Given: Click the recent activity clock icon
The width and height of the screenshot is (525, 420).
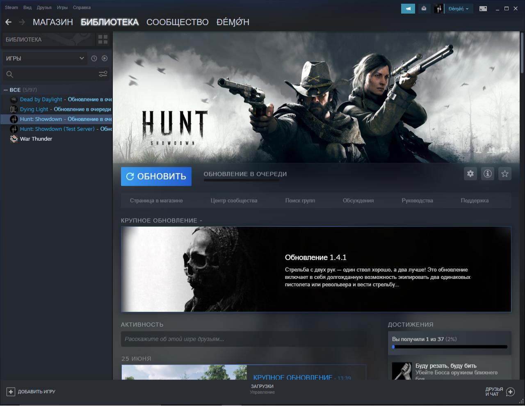Looking at the screenshot, I should point(94,58).
